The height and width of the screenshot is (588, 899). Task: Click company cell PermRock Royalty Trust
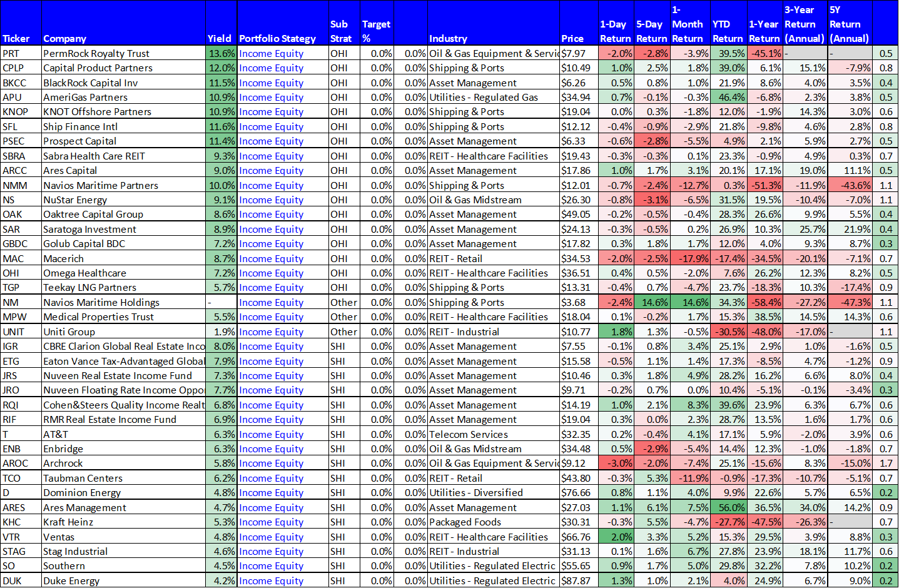click(x=123, y=54)
